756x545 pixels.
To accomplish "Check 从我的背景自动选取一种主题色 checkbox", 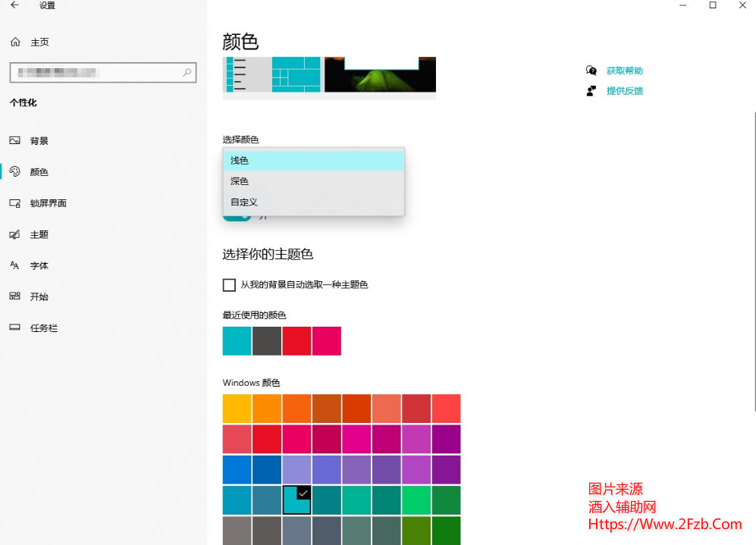I will point(229,285).
